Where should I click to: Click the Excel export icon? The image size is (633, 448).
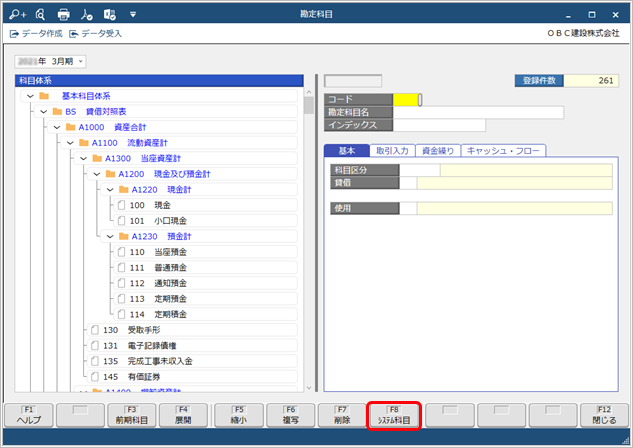click(109, 15)
